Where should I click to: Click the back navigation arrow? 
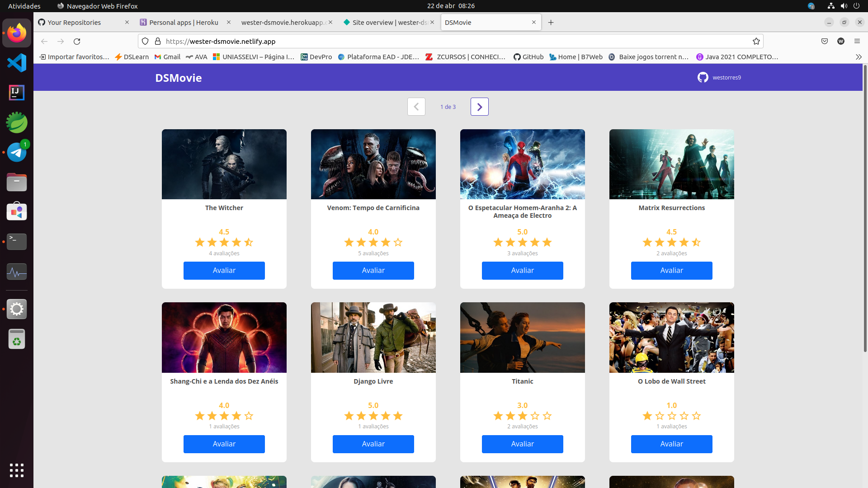pyautogui.click(x=44, y=41)
